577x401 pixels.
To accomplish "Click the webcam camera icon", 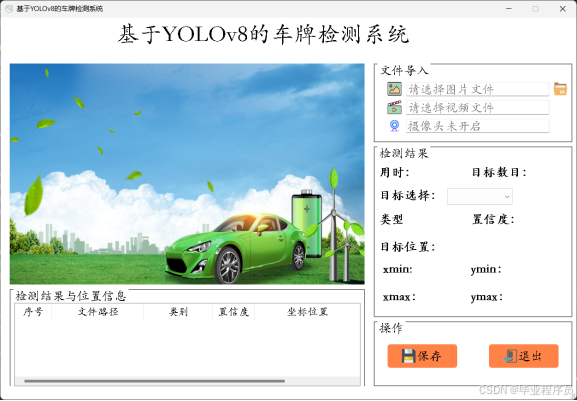I will pyautogui.click(x=394, y=126).
